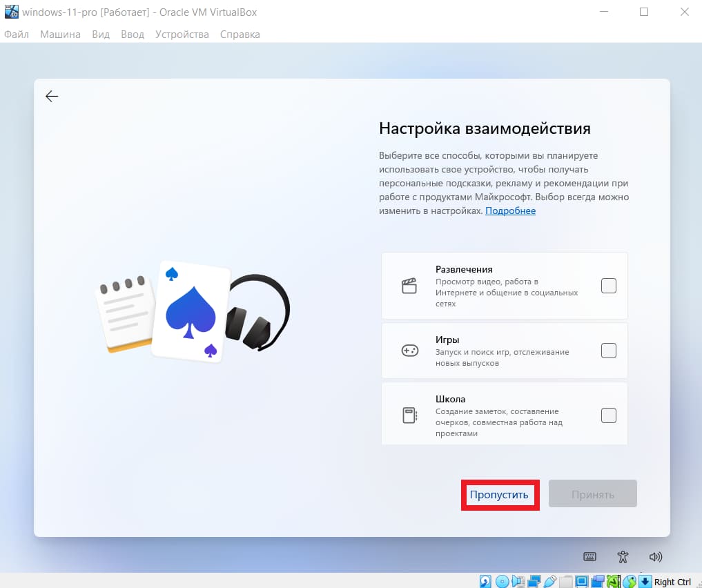This screenshot has width=702, height=588.
Task: Open the Устройства menu
Action: click(x=182, y=35)
